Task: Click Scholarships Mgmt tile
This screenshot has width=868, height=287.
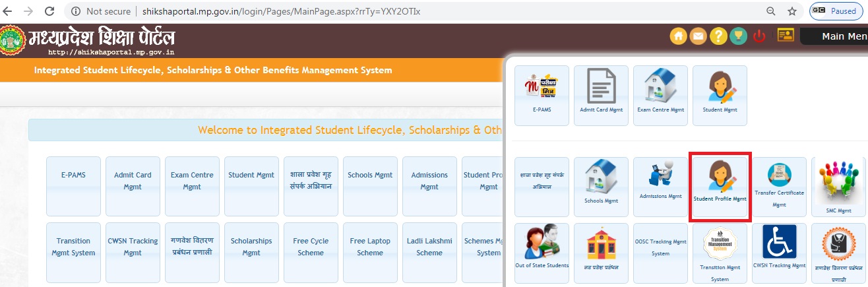Action: pos(251,247)
